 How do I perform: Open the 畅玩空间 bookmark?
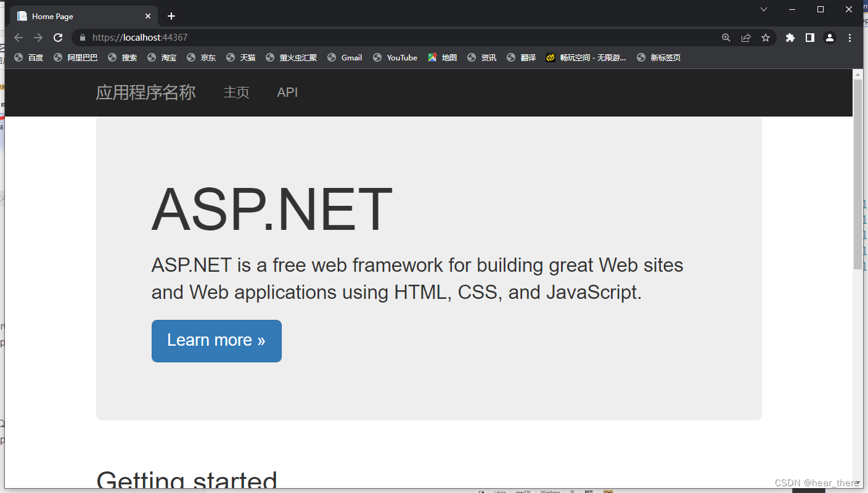point(586,57)
